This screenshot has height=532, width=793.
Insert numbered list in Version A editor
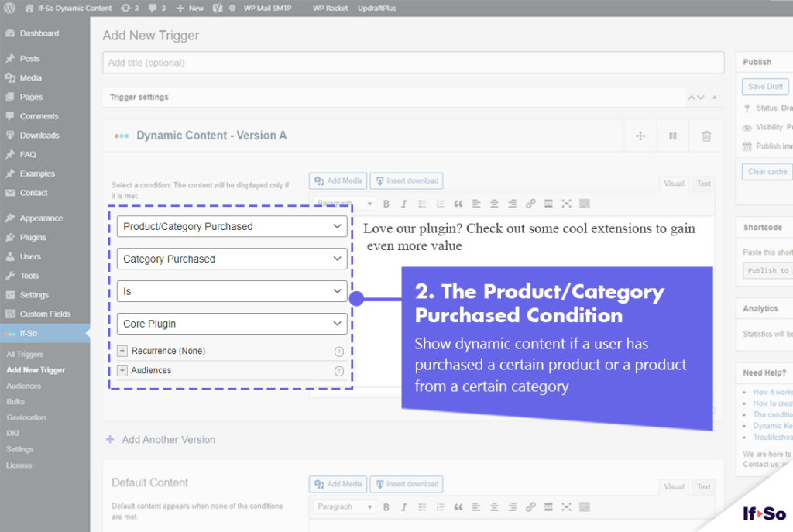point(440,204)
